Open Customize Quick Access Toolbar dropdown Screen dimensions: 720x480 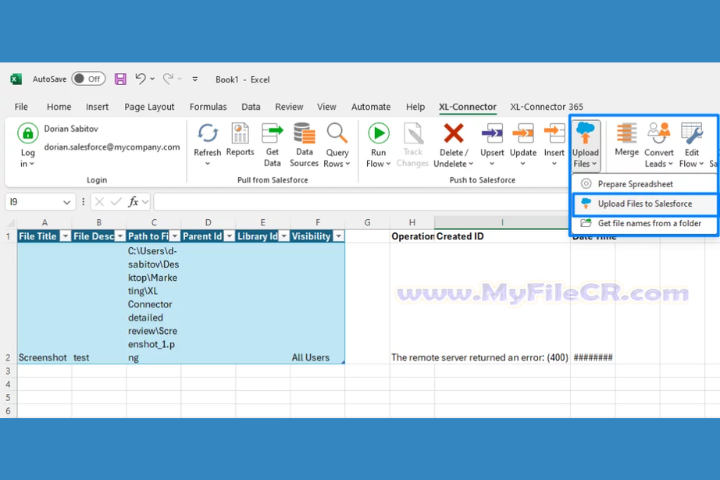tap(195, 79)
